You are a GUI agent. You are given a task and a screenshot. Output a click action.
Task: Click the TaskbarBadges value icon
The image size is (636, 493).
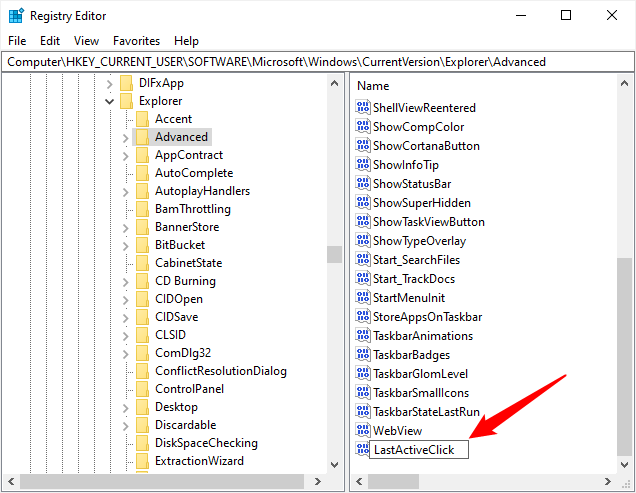[x=363, y=355]
